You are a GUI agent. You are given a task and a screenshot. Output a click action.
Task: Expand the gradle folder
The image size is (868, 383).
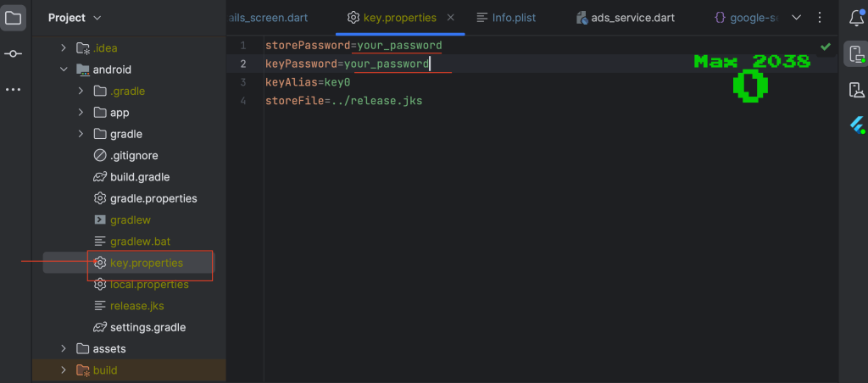pyautogui.click(x=81, y=134)
